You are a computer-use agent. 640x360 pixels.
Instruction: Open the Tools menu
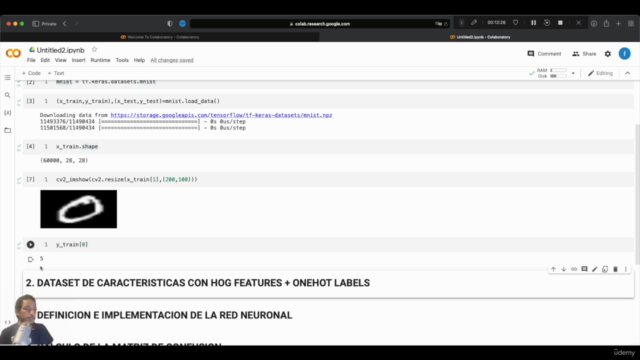pyautogui.click(x=122, y=60)
